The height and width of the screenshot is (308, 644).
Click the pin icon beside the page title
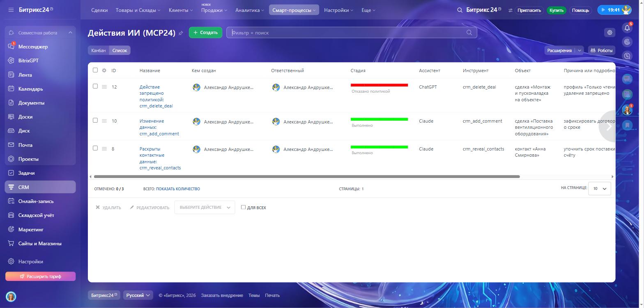181,33
